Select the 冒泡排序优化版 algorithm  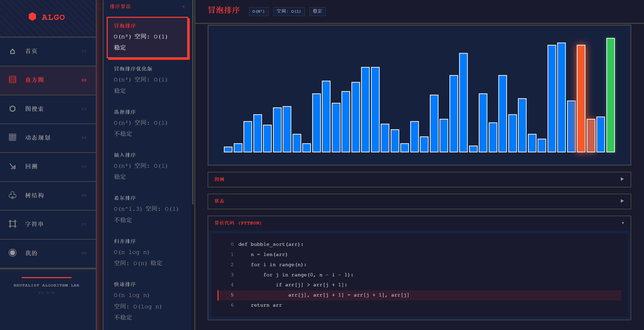point(147,80)
